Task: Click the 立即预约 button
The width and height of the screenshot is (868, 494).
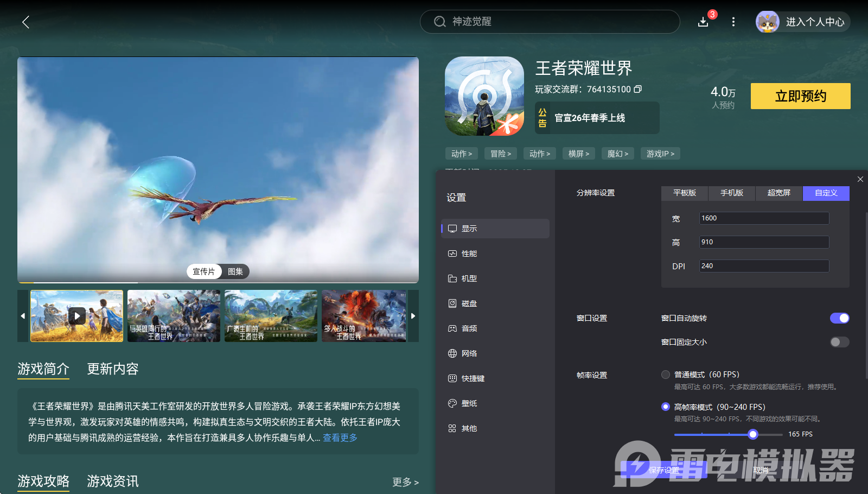Action: (800, 96)
